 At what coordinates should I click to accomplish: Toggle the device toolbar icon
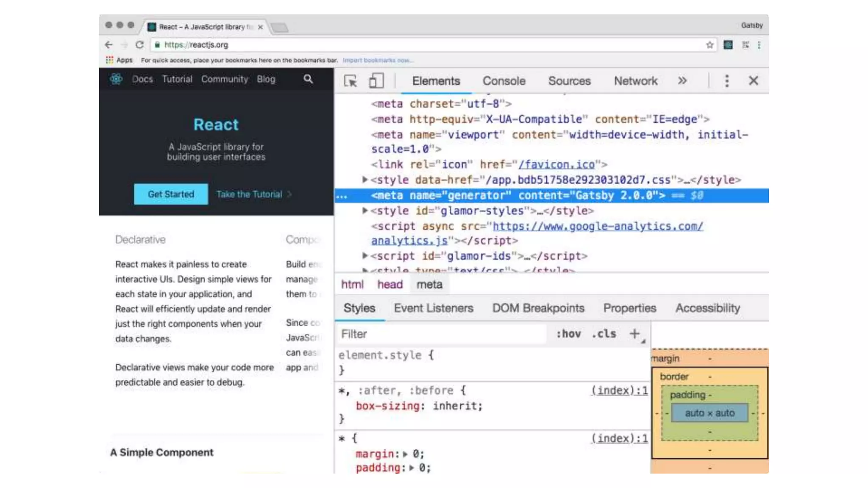point(376,80)
